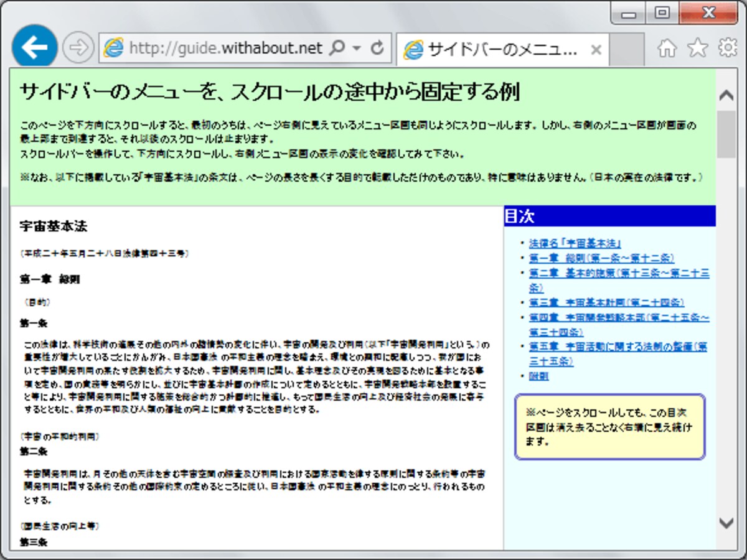Click the scrollbar down arrow
This screenshot has height=560, width=747.
tap(726, 522)
